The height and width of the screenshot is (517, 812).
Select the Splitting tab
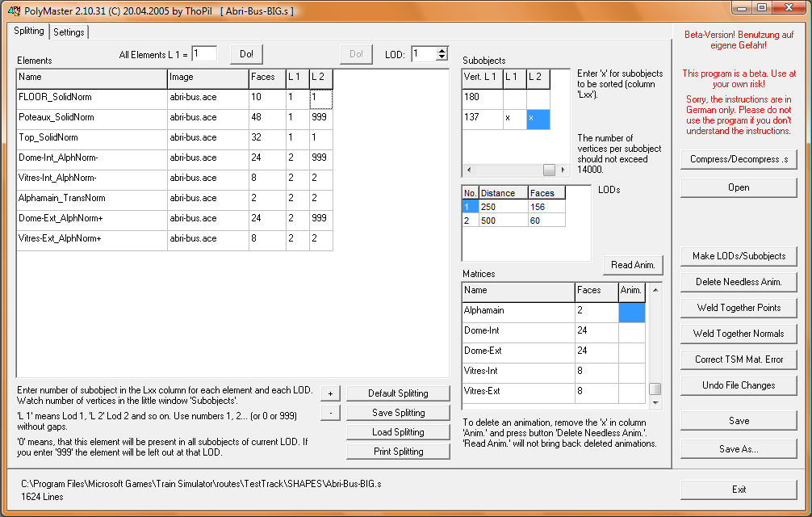pyautogui.click(x=29, y=31)
